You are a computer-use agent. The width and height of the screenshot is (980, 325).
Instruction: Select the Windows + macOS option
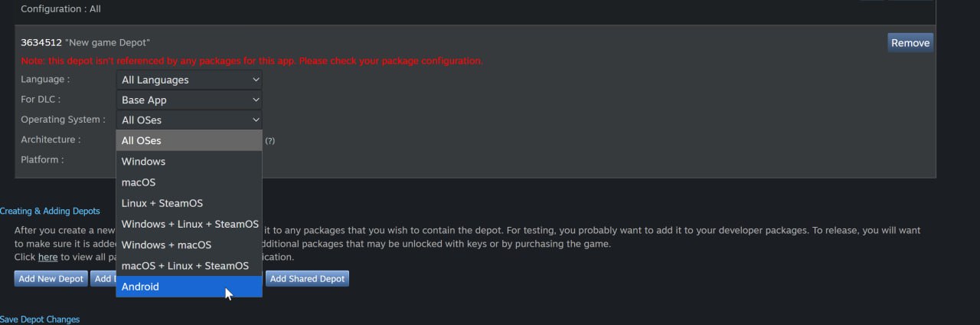pyautogui.click(x=188, y=245)
